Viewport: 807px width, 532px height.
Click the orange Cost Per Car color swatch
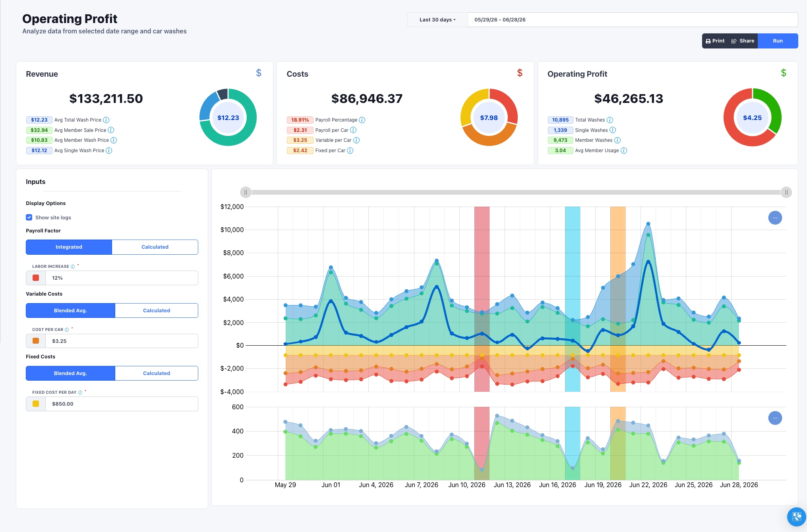pyautogui.click(x=36, y=341)
